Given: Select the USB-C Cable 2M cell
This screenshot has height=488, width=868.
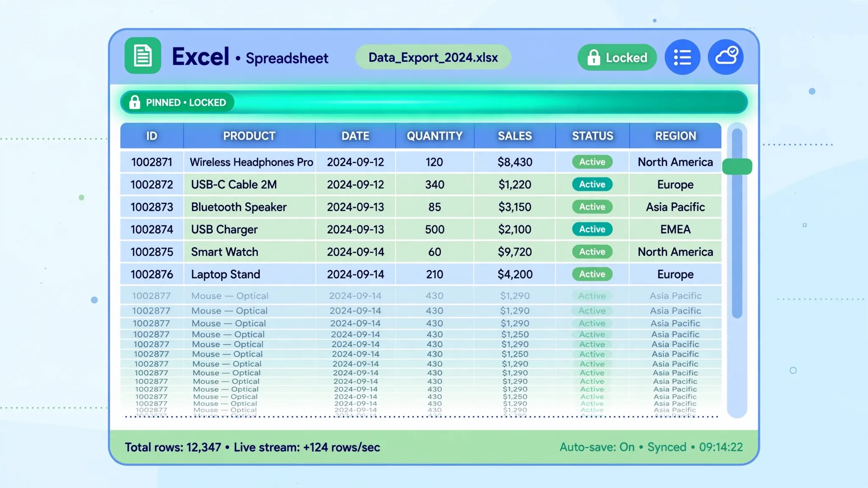Looking at the screenshot, I should tap(249, 184).
